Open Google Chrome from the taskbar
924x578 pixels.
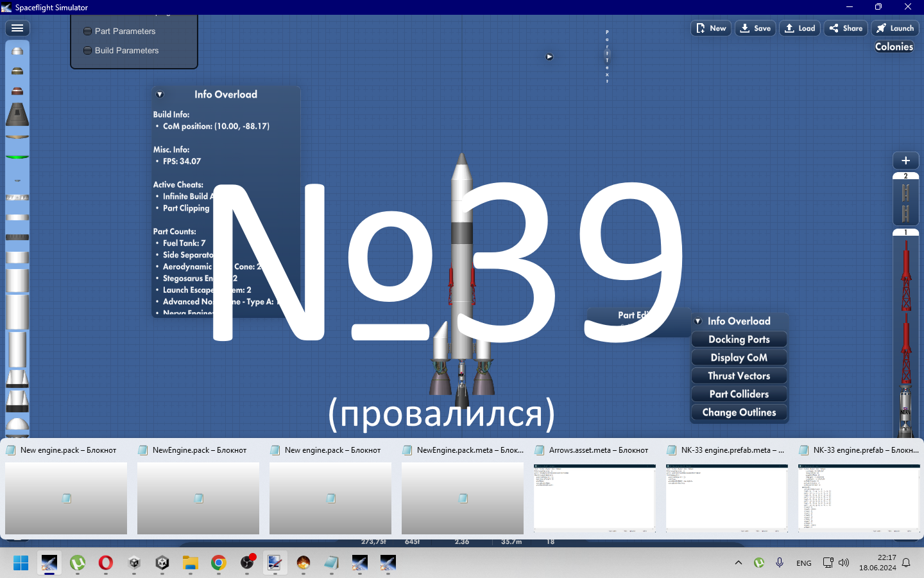tap(219, 563)
